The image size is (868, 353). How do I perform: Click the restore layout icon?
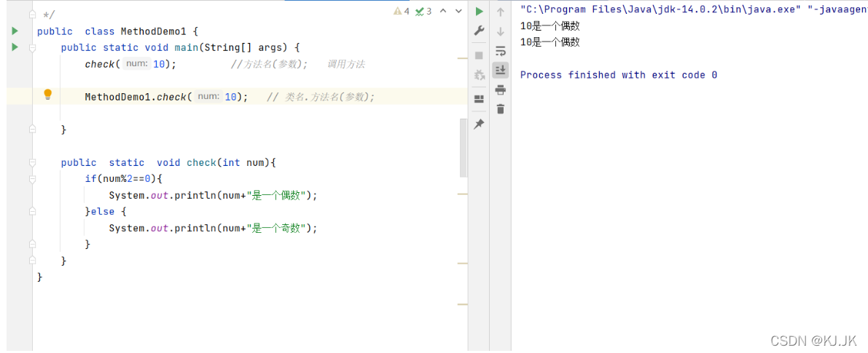(x=480, y=100)
